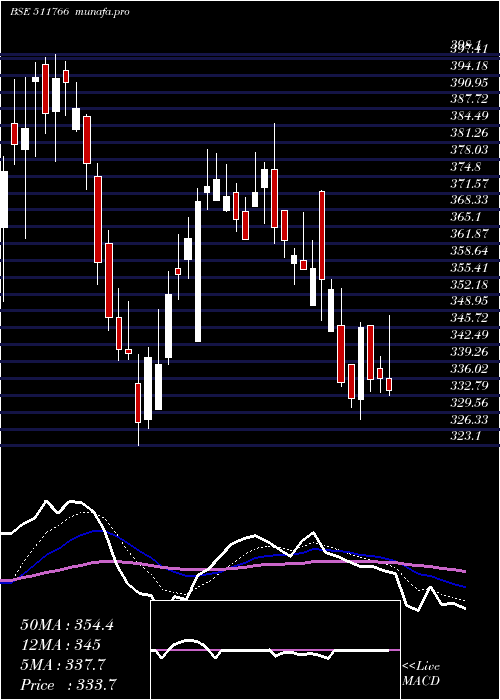Click the <<Live MACD label

click(421, 674)
